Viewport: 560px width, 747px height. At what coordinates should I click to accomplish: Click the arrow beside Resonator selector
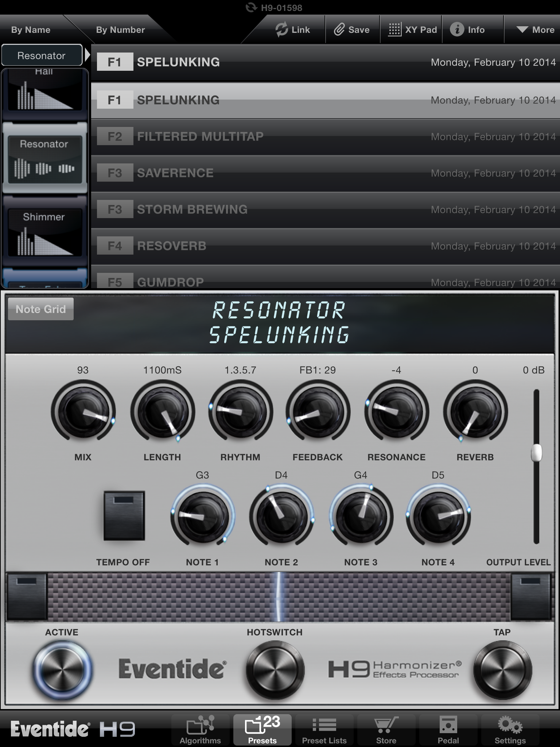(87, 55)
